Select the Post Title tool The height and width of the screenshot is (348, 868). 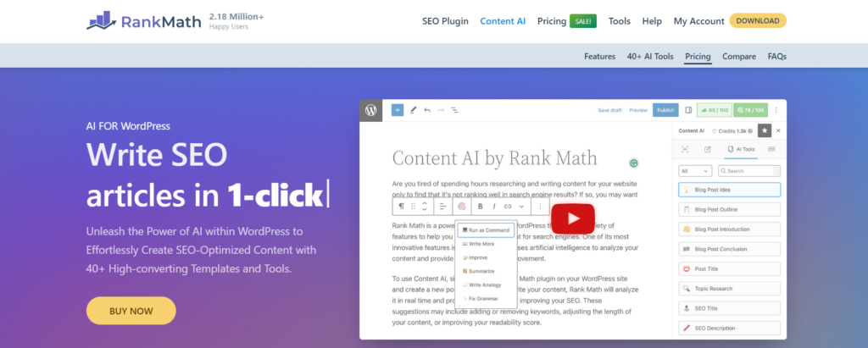(x=730, y=269)
